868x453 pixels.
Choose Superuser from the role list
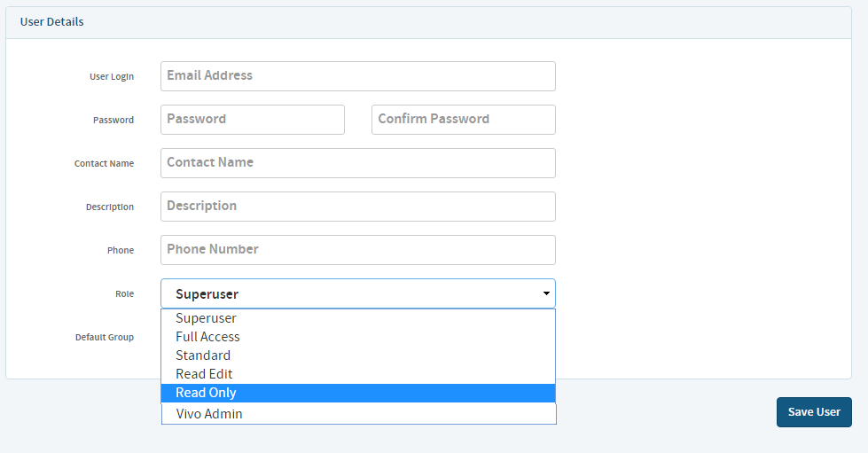358,318
